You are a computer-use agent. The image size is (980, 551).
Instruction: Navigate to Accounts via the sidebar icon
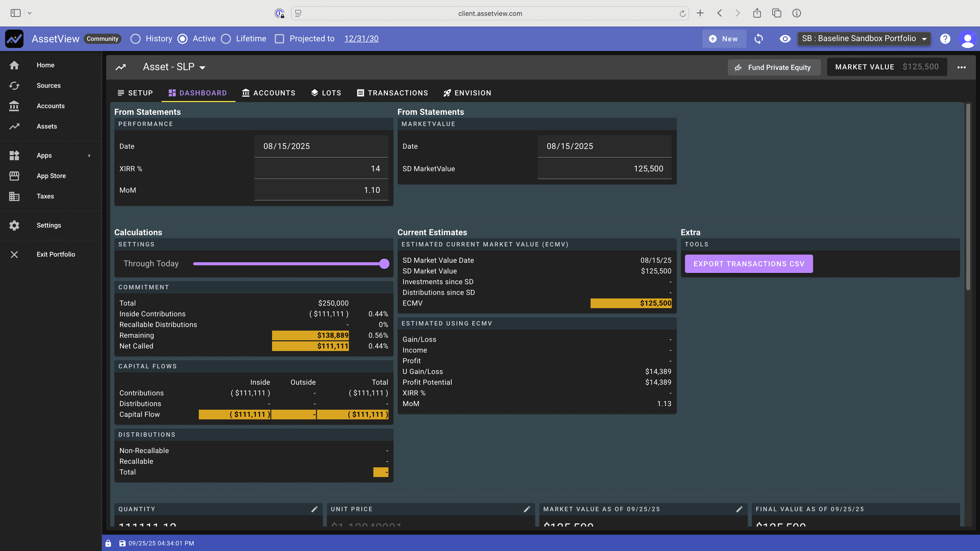(x=14, y=106)
